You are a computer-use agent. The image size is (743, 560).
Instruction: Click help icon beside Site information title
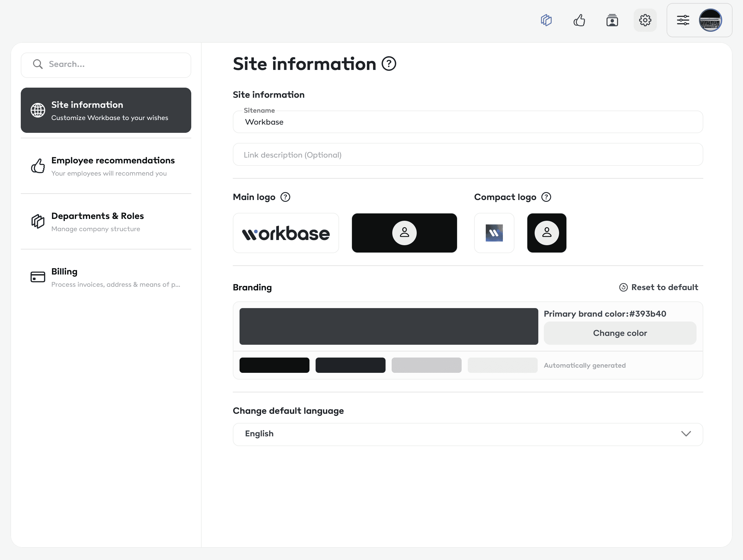pyautogui.click(x=389, y=64)
